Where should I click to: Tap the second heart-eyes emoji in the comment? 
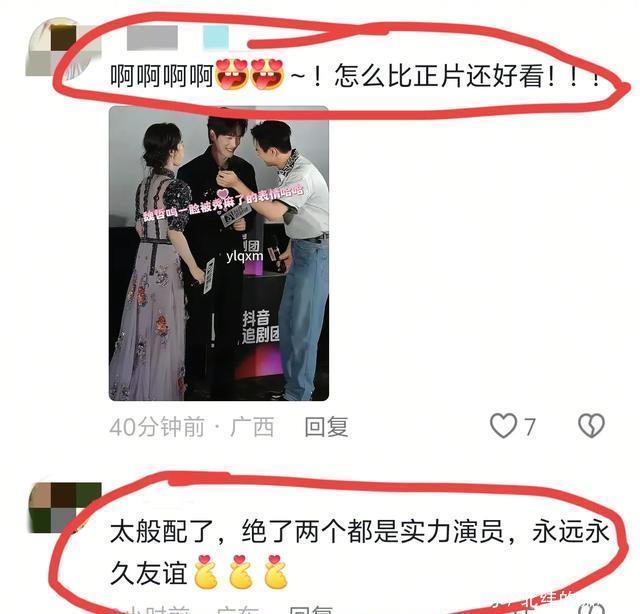[x=267, y=75]
